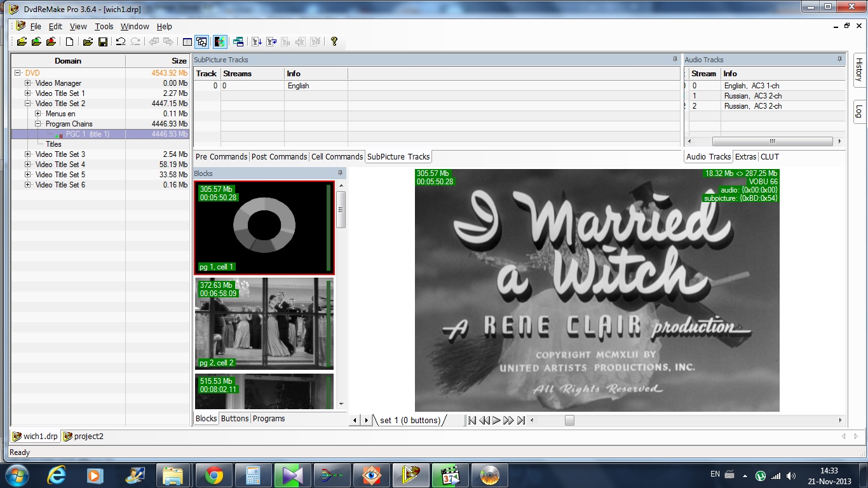The image size is (868, 488).
Task: Open Help via yellow question mark icon
Action: pos(334,42)
